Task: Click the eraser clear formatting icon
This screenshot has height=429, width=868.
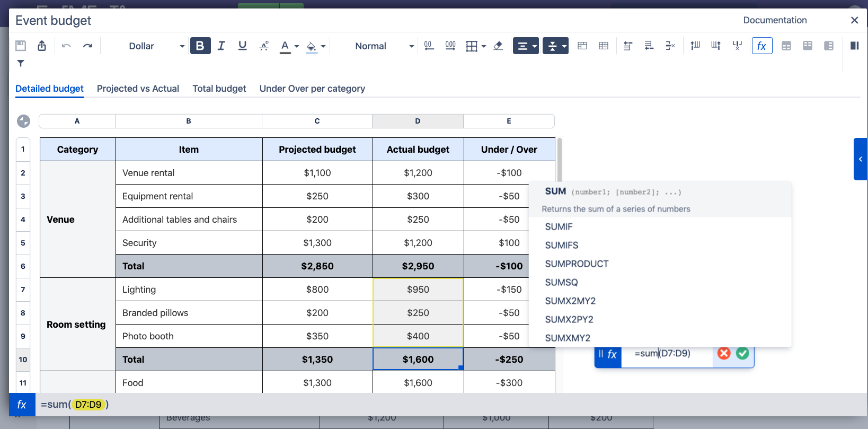Action: [x=498, y=46]
